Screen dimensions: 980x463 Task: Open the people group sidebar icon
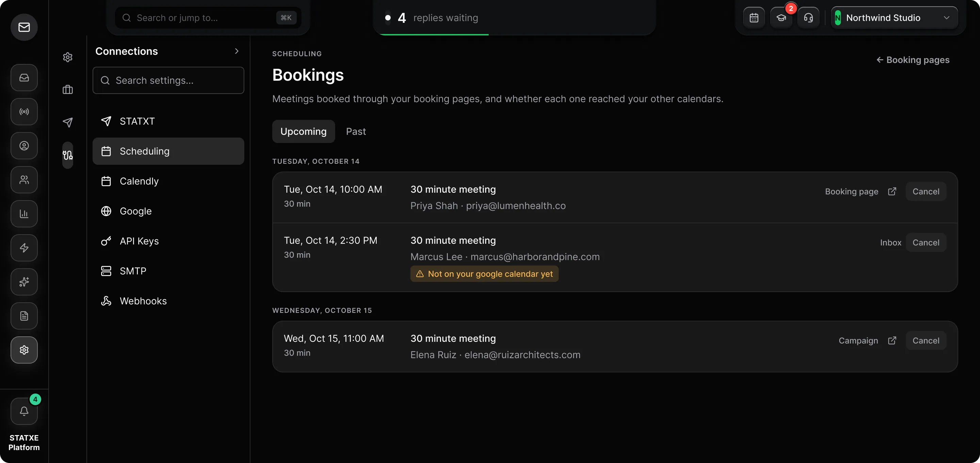tap(24, 180)
